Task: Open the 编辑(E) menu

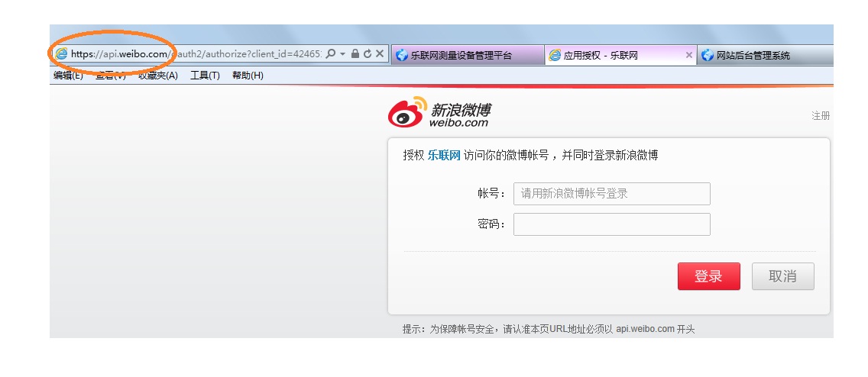Action: (68, 76)
